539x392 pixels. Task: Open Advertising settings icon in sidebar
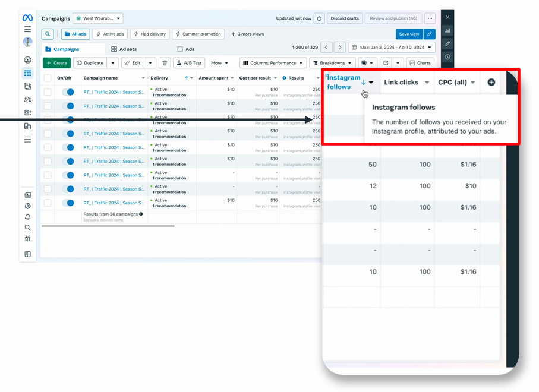27,113
